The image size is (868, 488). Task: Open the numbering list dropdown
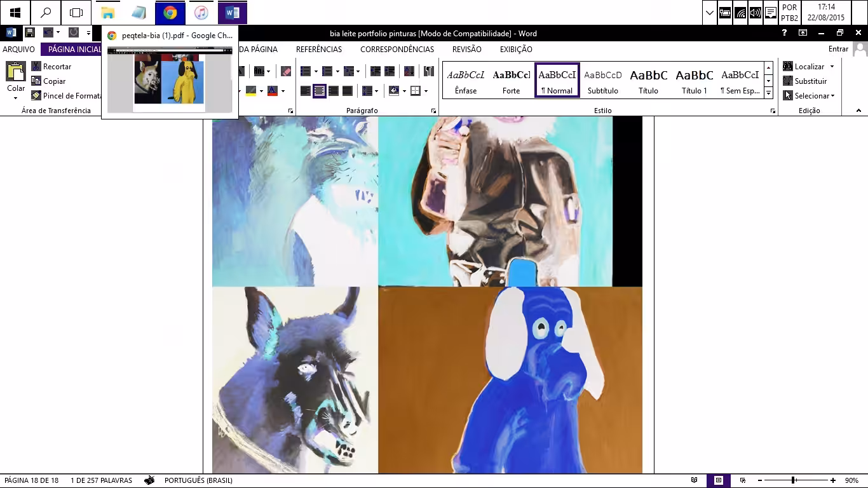click(337, 71)
